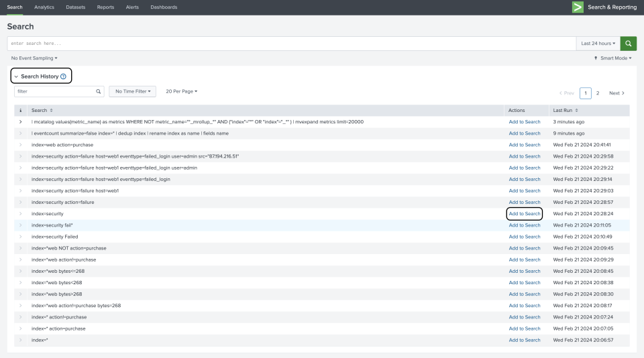Click the index=*web action!=purchase bytes=268 query
This screenshot has width=644, height=358.
[x=76, y=306]
